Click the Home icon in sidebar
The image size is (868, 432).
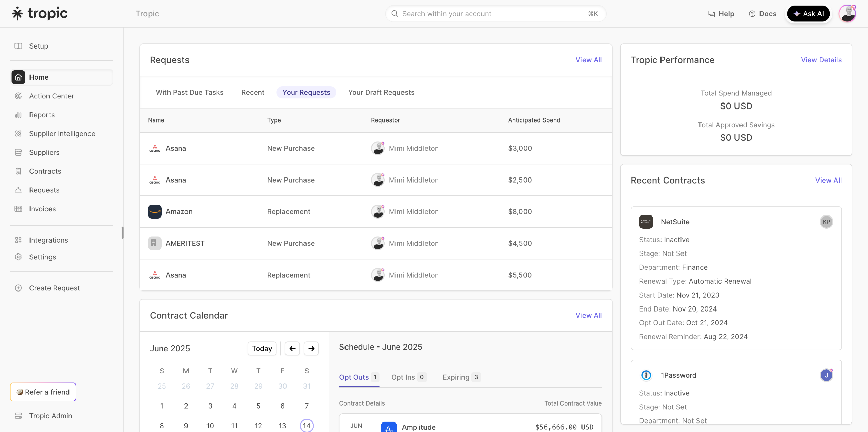pos(18,77)
